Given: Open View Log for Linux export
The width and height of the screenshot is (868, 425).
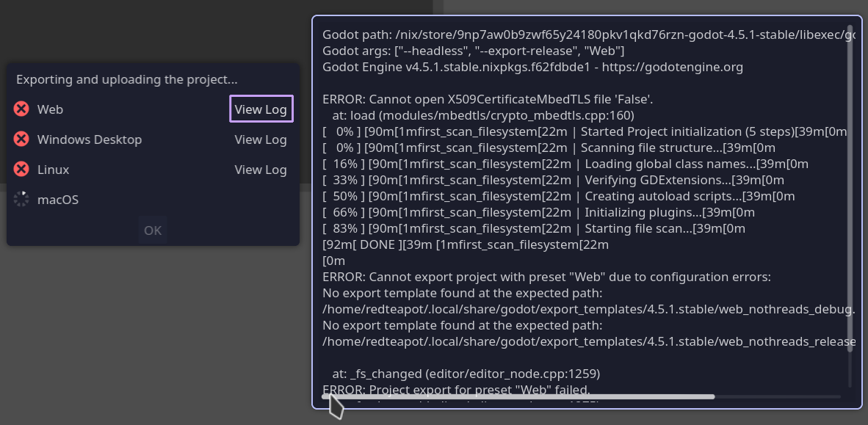Looking at the screenshot, I should click(261, 170).
